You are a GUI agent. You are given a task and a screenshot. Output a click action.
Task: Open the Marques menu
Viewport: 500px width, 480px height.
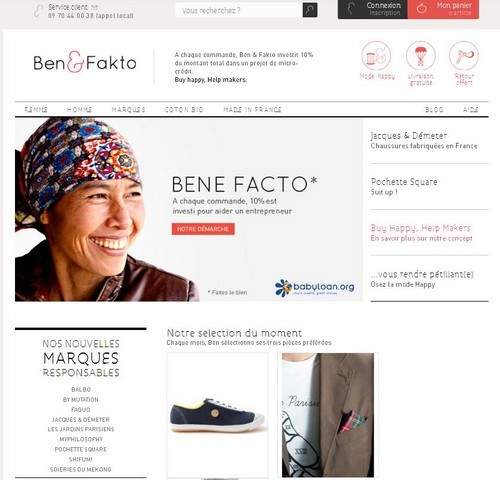128,110
